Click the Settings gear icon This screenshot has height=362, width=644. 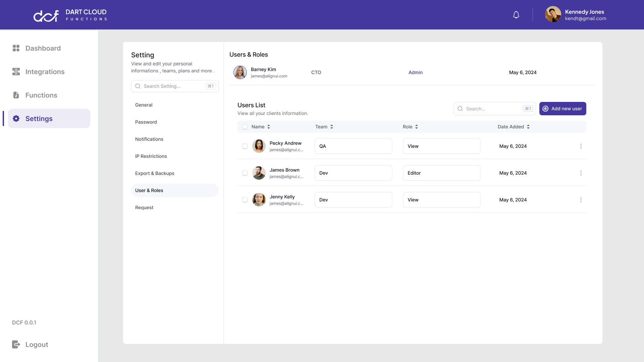[x=16, y=118]
